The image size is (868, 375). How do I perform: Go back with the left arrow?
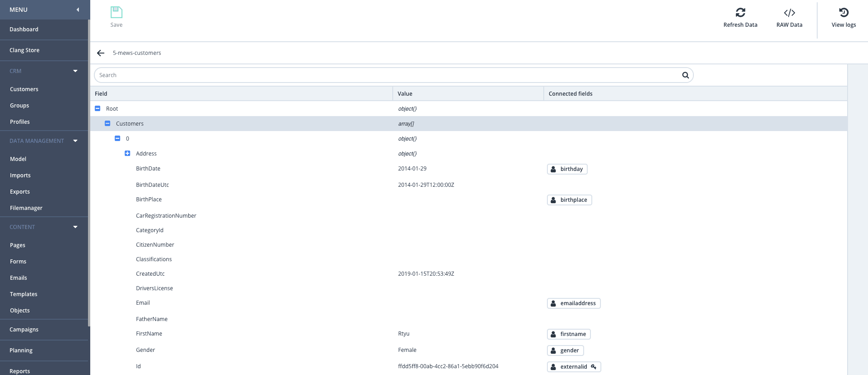coord(101,53)
